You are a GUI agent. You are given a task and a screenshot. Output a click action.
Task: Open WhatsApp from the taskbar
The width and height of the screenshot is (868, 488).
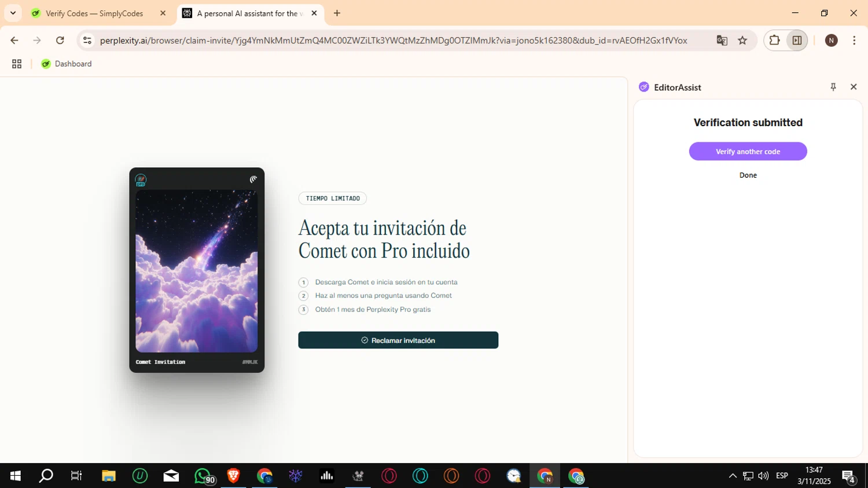pyautogui.click(x=204, y=476)
